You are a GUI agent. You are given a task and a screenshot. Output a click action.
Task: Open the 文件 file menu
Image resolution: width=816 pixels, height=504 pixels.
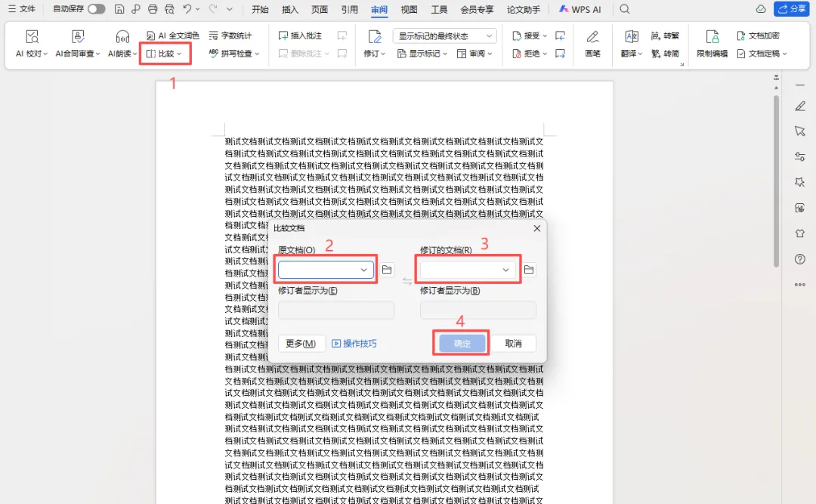(x=22, y=9)
